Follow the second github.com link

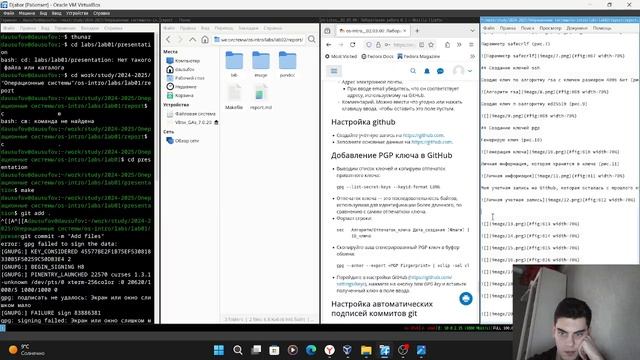pyautogui.click(x=432, y=142)
